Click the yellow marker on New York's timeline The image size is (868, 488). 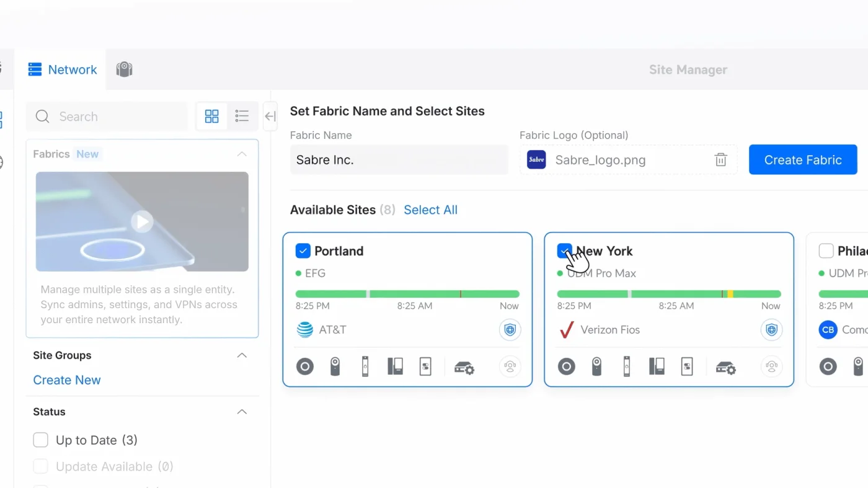click(x=730, y=294)
